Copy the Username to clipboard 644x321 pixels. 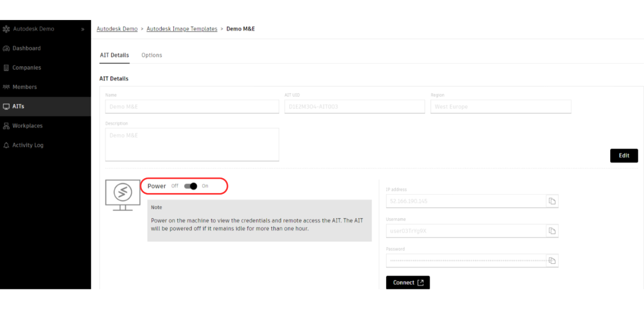tap(552, 231)
